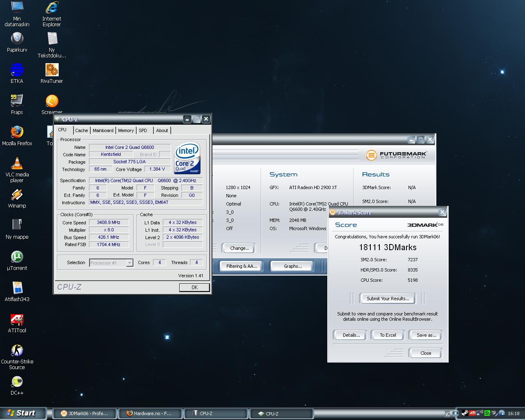Open Details... in the 3DMark Score dialog

pos(351,335)
